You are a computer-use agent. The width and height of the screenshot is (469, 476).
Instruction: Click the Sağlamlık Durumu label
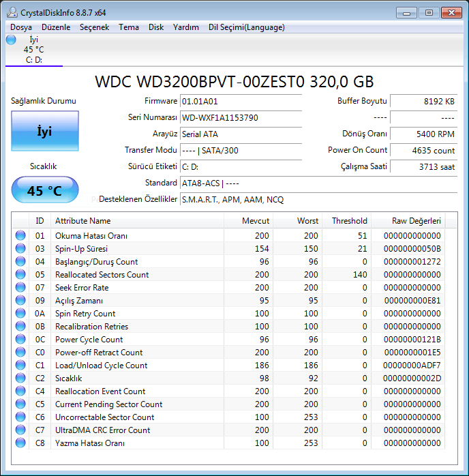pos(44,101)
